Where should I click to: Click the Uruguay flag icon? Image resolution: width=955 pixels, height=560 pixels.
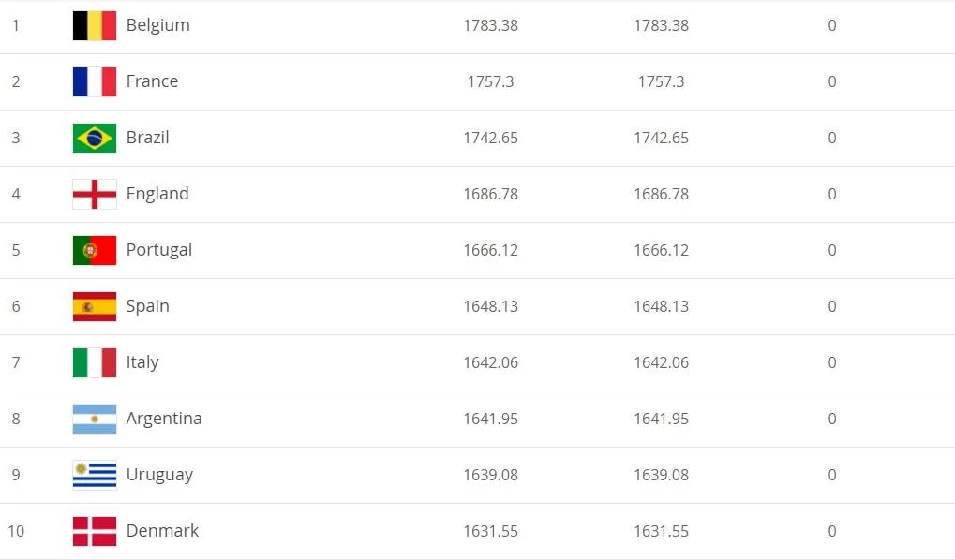coord(95,475)
